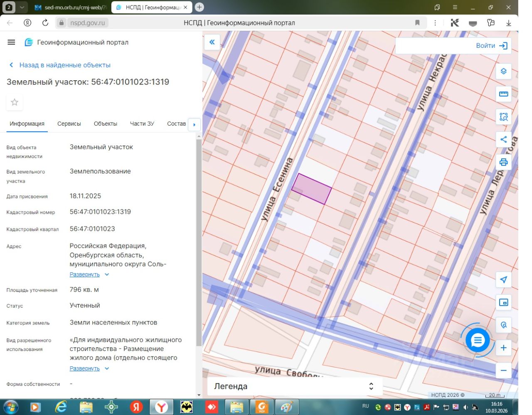Click the Землепользование value

[x=100, y=171]
